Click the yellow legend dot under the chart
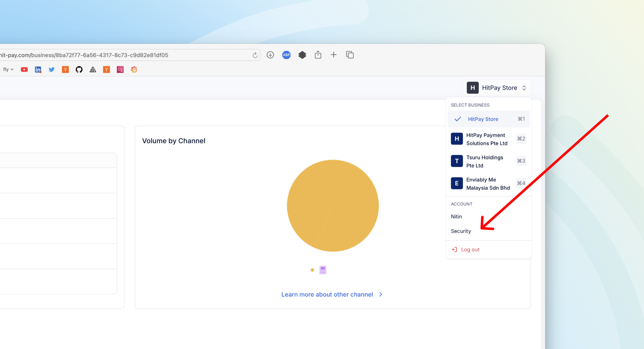644x349 pixels. click(x=312, y=270)
